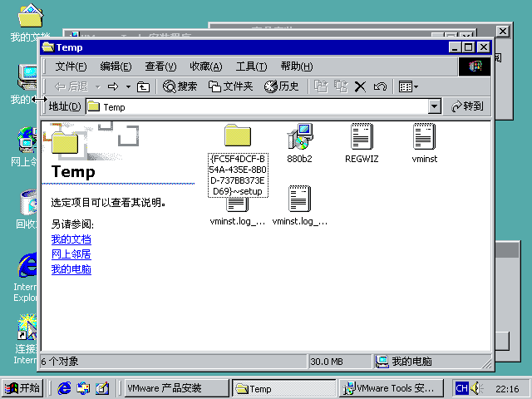The height and width of the screenshot is (399, 532).
Task: Open the 网上邻居 link
Action: [x=71, y=254]
